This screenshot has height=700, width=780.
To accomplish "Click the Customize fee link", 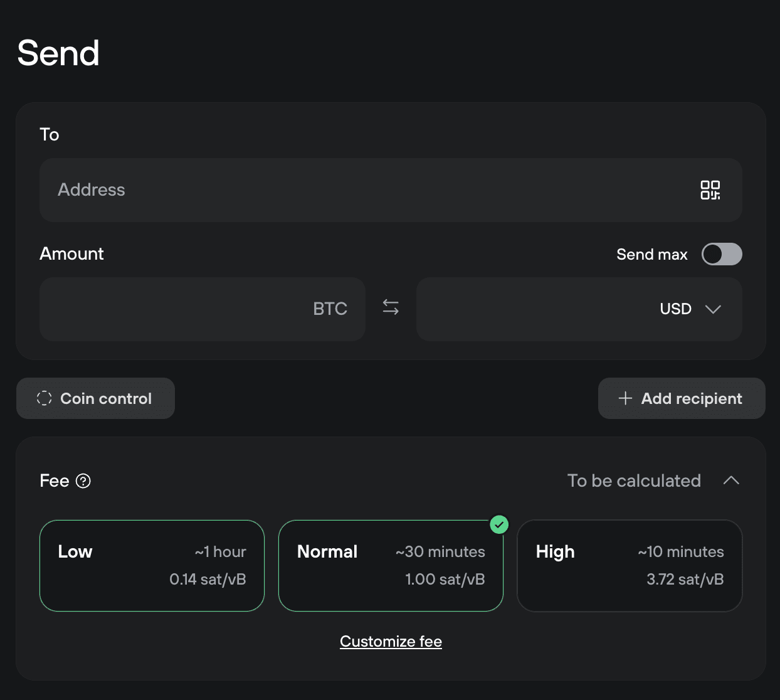I will click(x=391, y=641).
